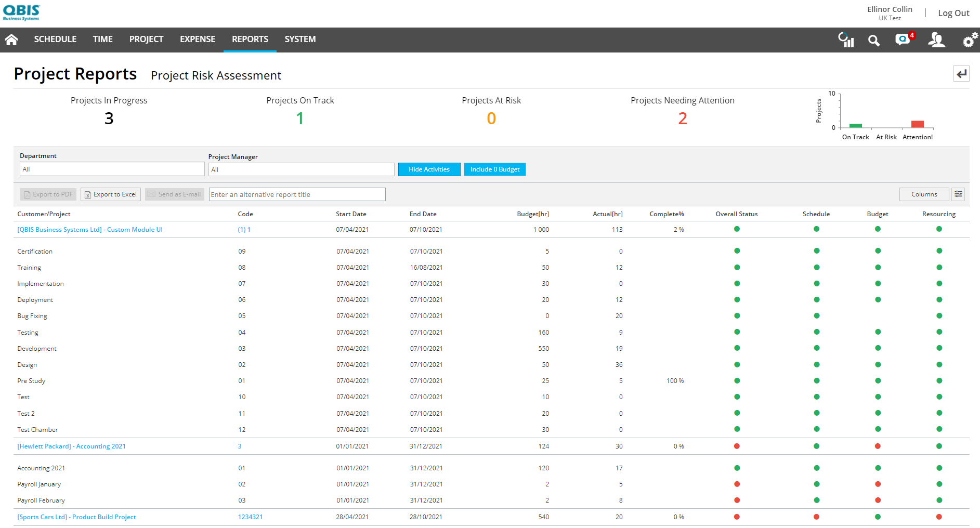Open the filter sliders icon next to Columns
This screenshot has height=528, width=980.
pos(958,194)
